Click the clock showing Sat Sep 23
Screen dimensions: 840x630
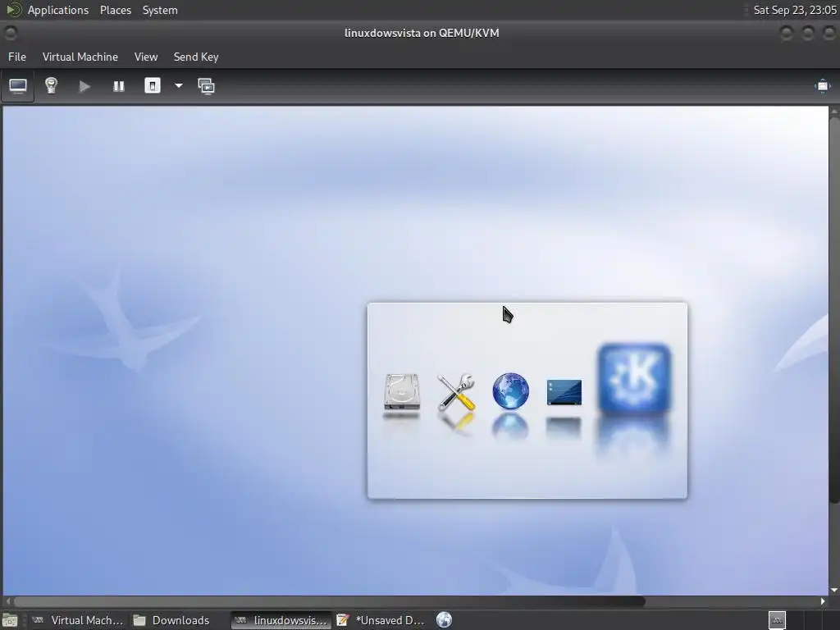(794, 10)
